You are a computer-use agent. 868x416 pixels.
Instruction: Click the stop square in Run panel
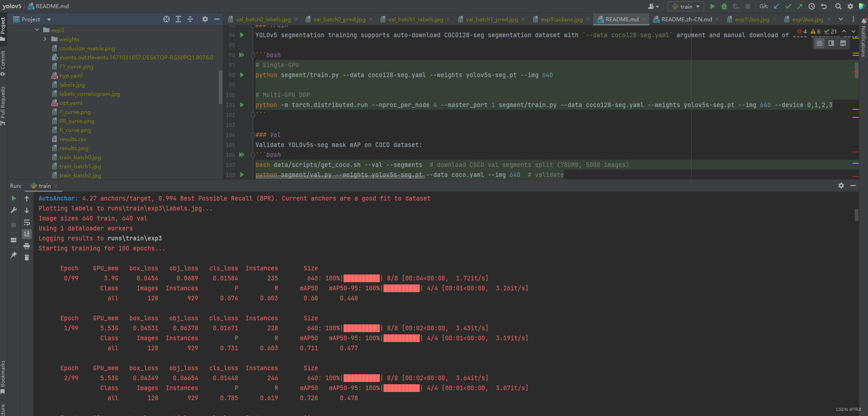pyautogui.click(x=14, y=225)
